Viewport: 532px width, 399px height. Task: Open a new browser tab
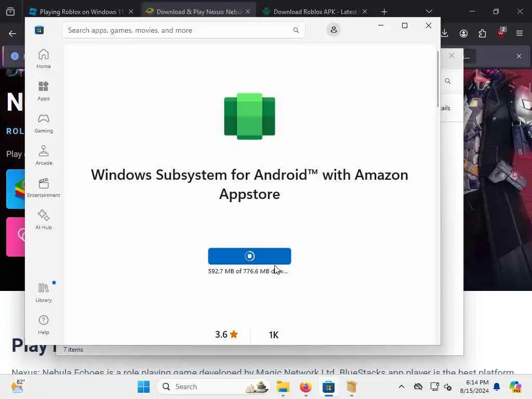pyautogui.click(x=384, y=12)
